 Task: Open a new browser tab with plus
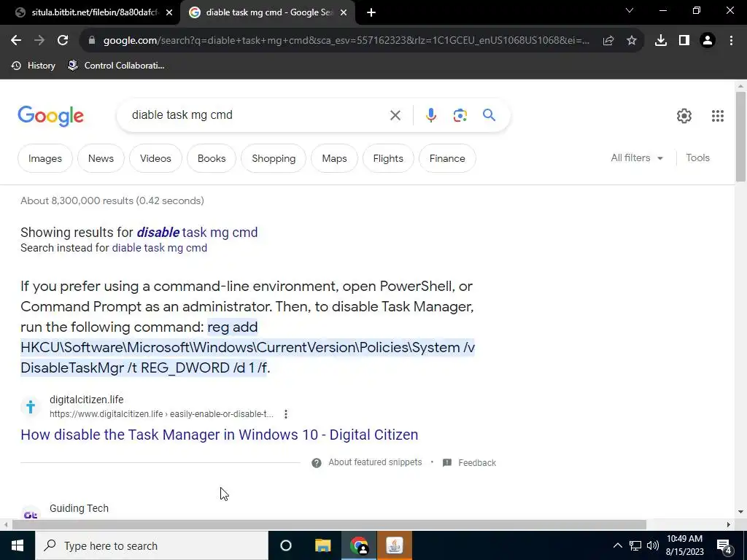(x=371, y=13)
